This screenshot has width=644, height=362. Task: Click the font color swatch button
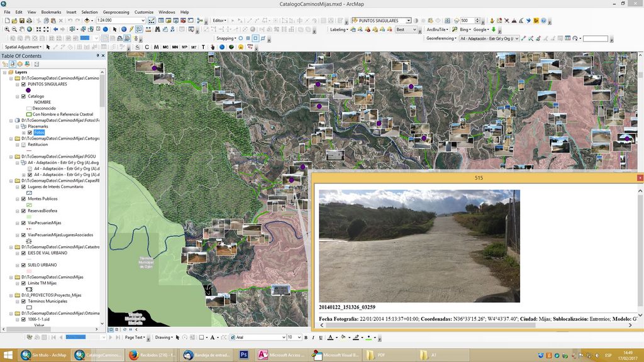(330, 337)
